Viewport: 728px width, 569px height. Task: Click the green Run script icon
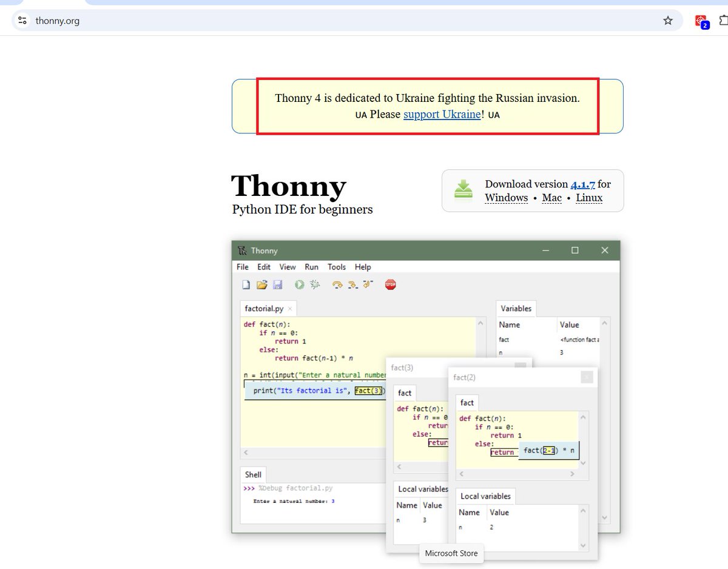pyautogui.click(x=299, y=284)
